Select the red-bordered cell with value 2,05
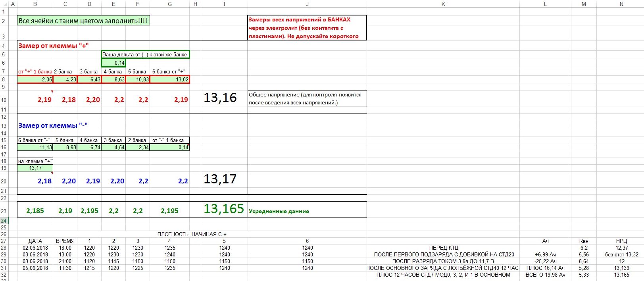 point(35,79)
